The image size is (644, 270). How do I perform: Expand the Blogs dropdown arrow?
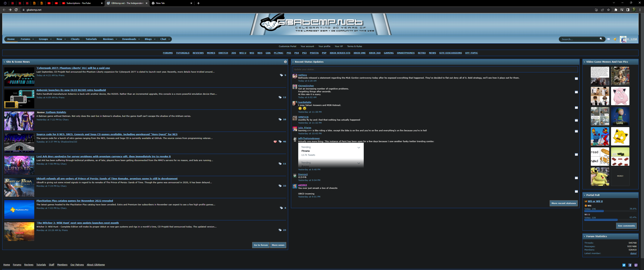coord(154,39)
